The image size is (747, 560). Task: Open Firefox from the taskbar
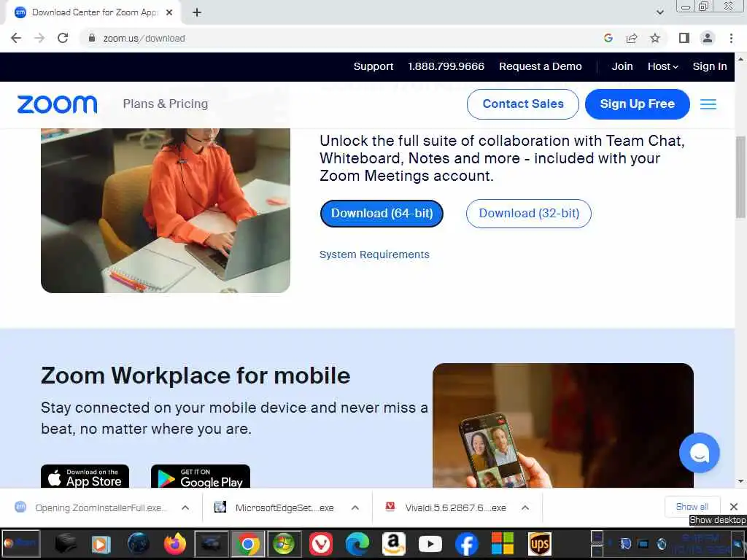tap(175, 544)
